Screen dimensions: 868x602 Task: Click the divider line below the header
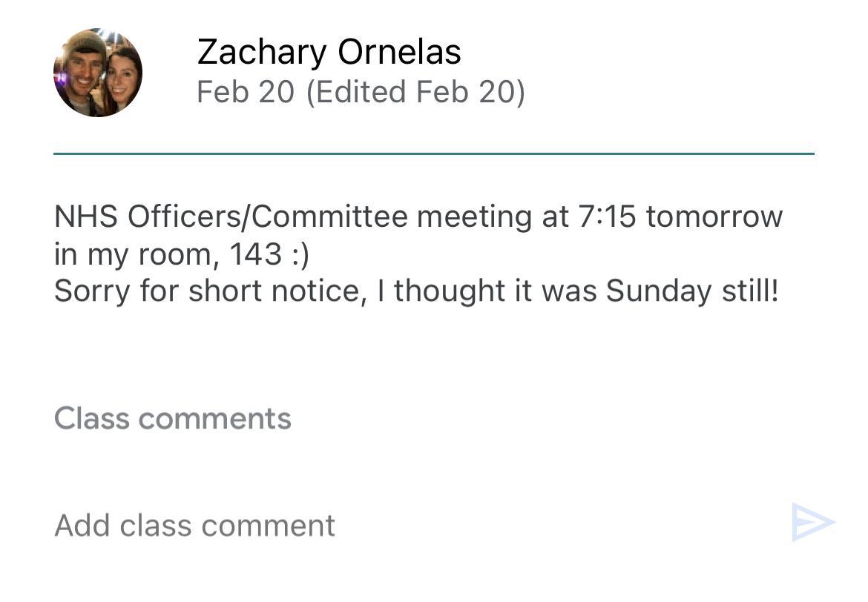click(x=433, y=153)
